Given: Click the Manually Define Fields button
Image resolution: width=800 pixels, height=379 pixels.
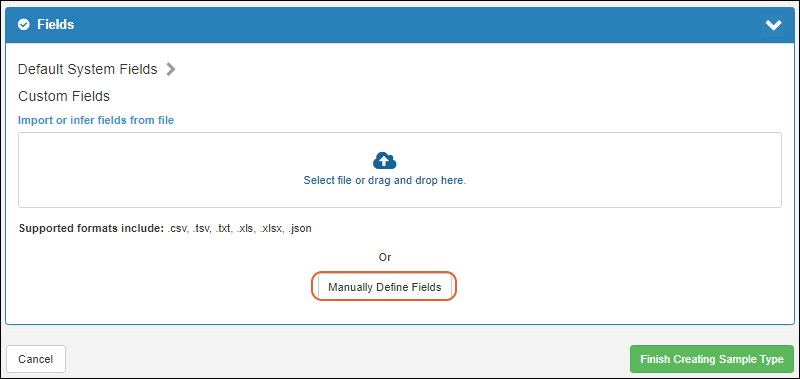Looking at the screenshot, I should pyautogui.click(x=385, y=287).
